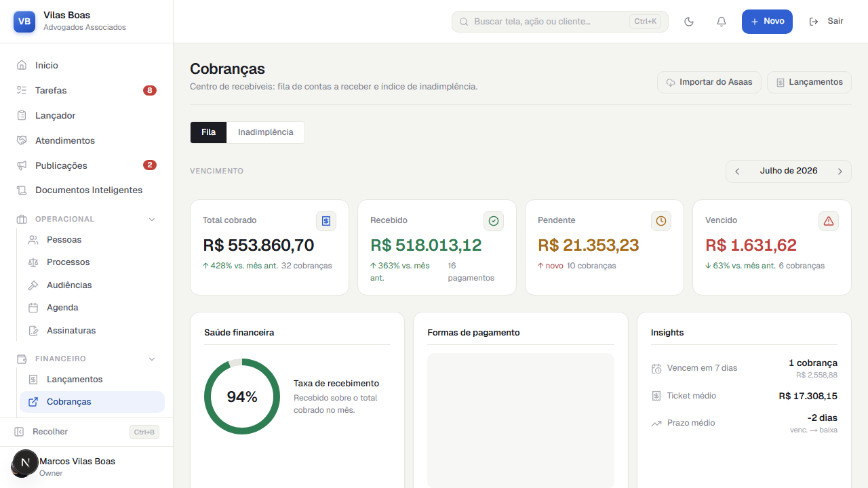Click Total cobrado receipt icon

click(326, 221)
